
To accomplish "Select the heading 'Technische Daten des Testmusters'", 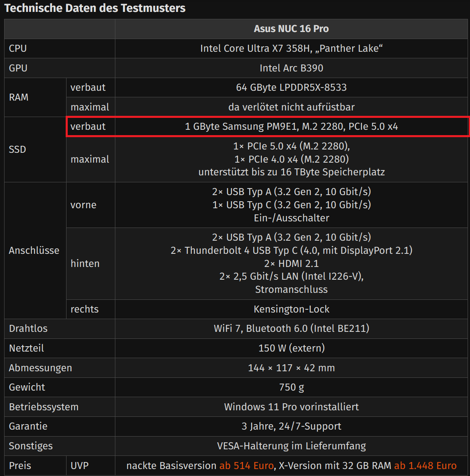I will (95, 8).
